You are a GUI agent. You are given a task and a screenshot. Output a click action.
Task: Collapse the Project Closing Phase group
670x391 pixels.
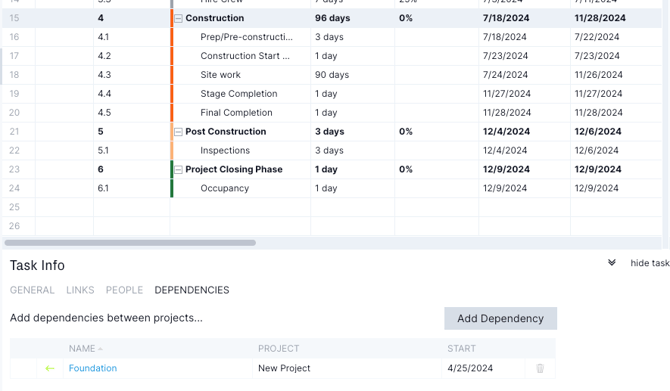point(178,170)
